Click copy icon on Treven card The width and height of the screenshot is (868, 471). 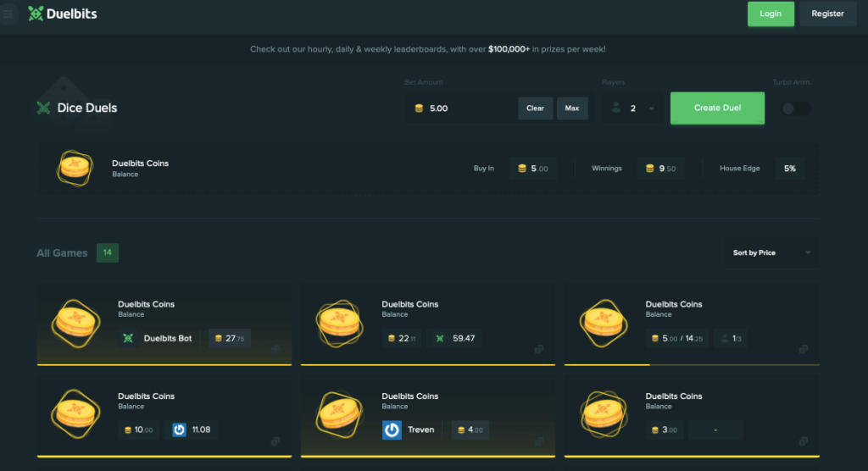538,441
